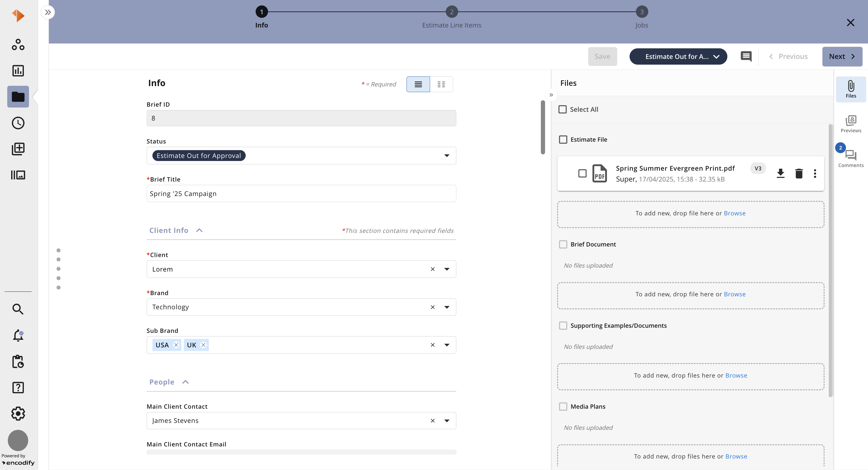Open the search magnifier in sidebar
The height and width of the screenshot is (470, 868).
pyautogui.click(x=18, y=309)
